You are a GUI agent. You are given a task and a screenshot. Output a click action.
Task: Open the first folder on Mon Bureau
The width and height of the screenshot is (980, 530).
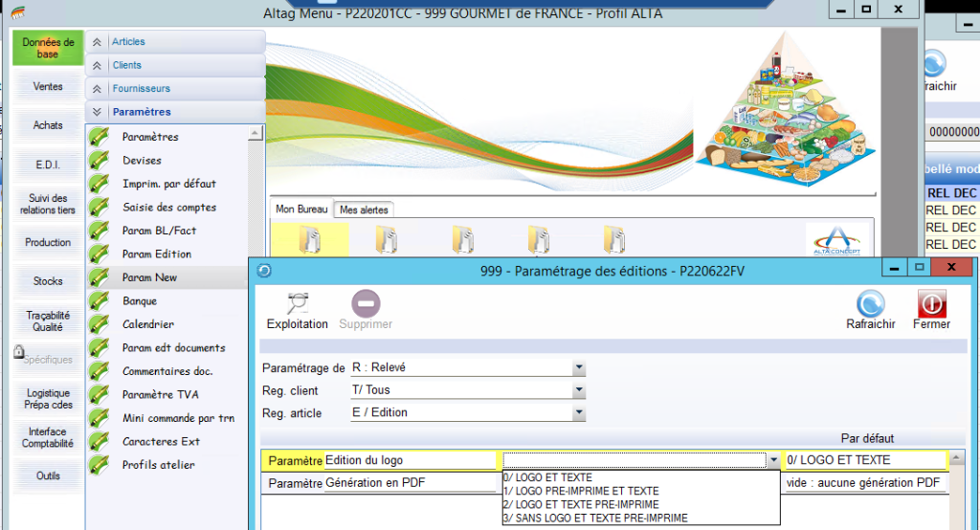coord(309,239)
